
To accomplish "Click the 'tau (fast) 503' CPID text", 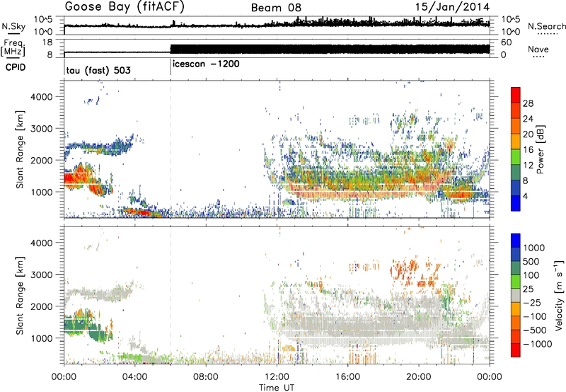I will [98, 70].
